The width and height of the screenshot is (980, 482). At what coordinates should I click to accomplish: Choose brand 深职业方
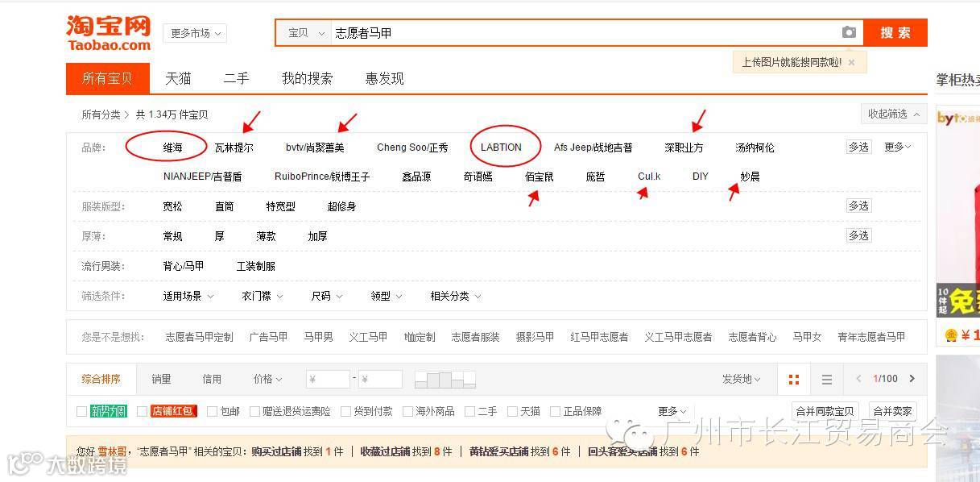(x=684, y=148)
